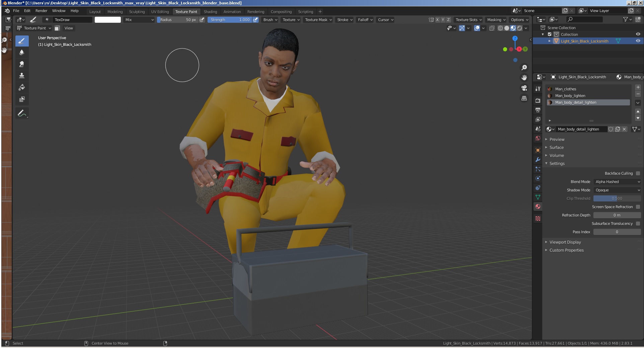Select the Draw brush tool
Image resolution: width=644 pixels, height=348 pixels.
[x=22, y=41]
